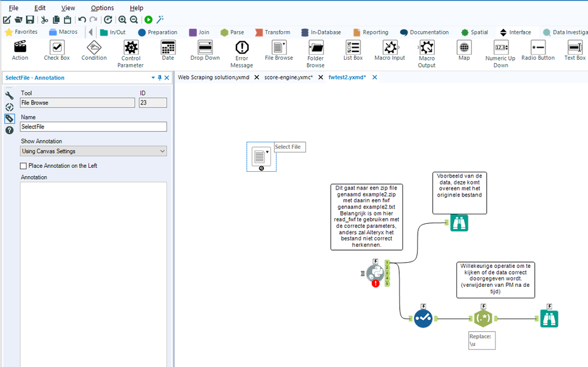This screenshot has width=588, height=367.
Task: Click the Cut scissors icon
Action: click(x=44, y=20)
